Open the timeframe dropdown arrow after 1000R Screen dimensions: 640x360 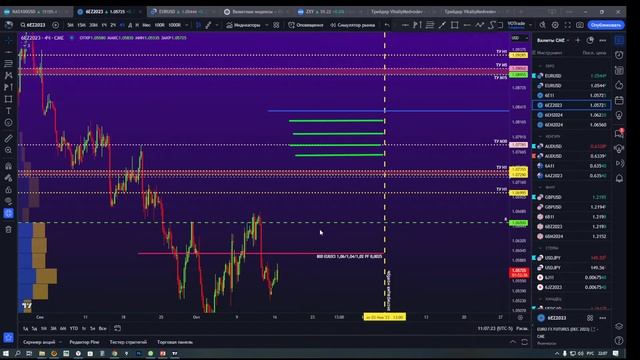[187, 25]
